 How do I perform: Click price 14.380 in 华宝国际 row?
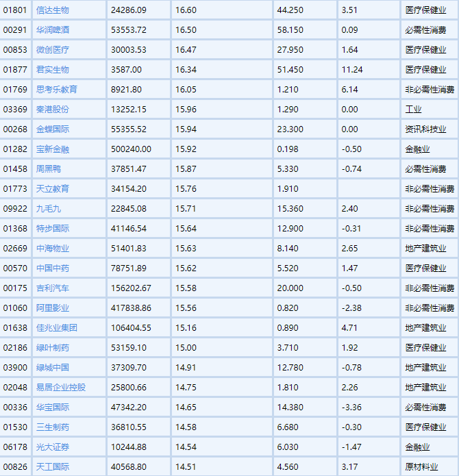(290, 408)
